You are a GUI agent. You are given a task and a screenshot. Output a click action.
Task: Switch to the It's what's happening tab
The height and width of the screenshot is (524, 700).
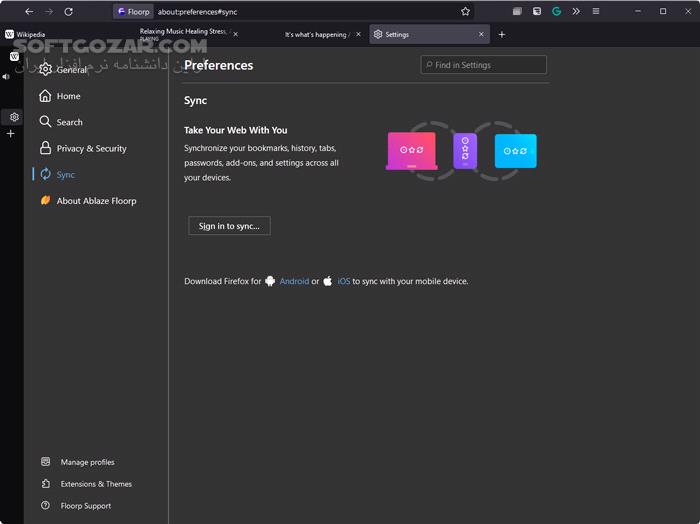click(316, 34)
